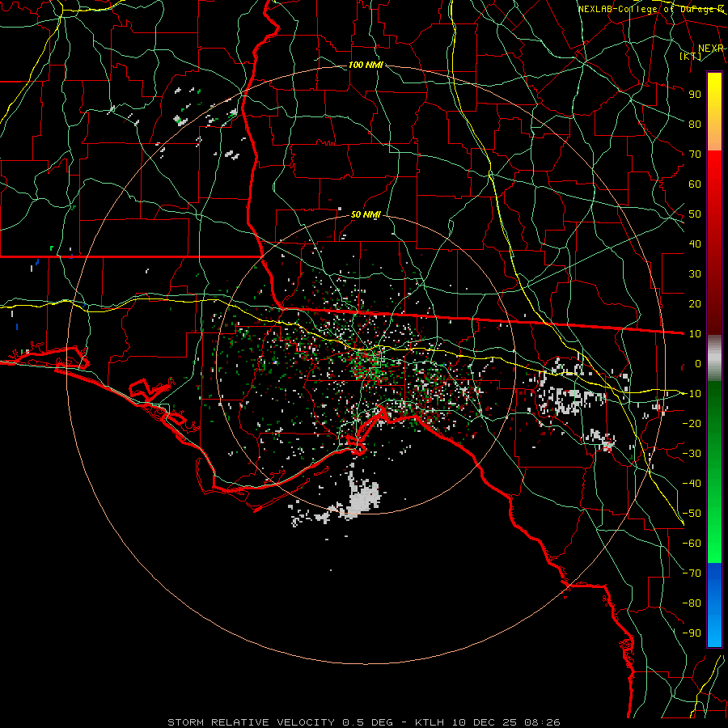Pick the blue segment at color bar bottom
Screen dimensions: 728x728
714,604
